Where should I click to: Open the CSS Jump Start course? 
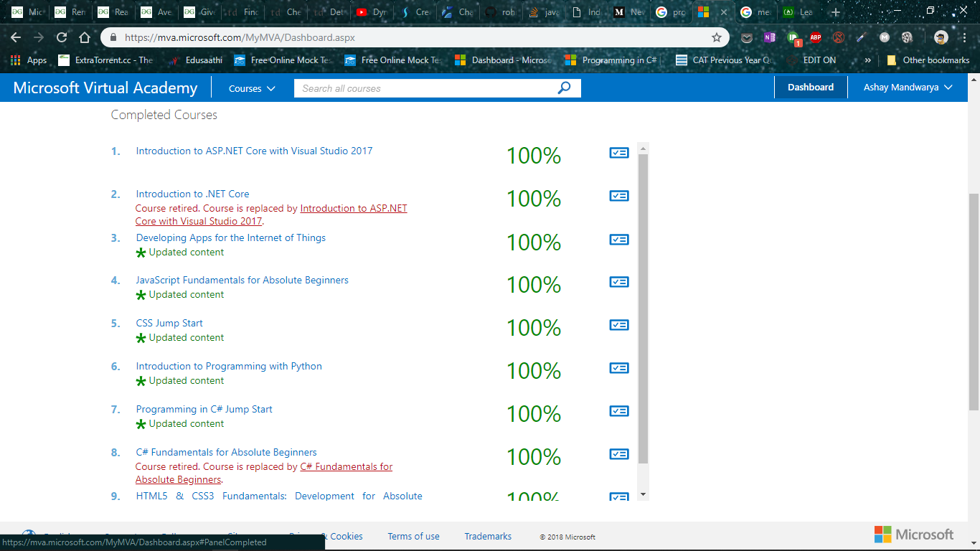169,323
